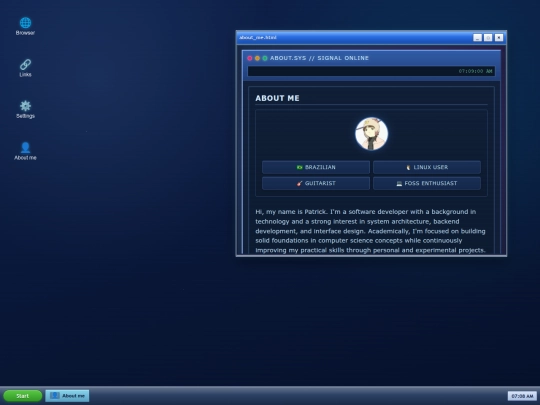Maximize the about_me.html window

[x=488, y=38]
